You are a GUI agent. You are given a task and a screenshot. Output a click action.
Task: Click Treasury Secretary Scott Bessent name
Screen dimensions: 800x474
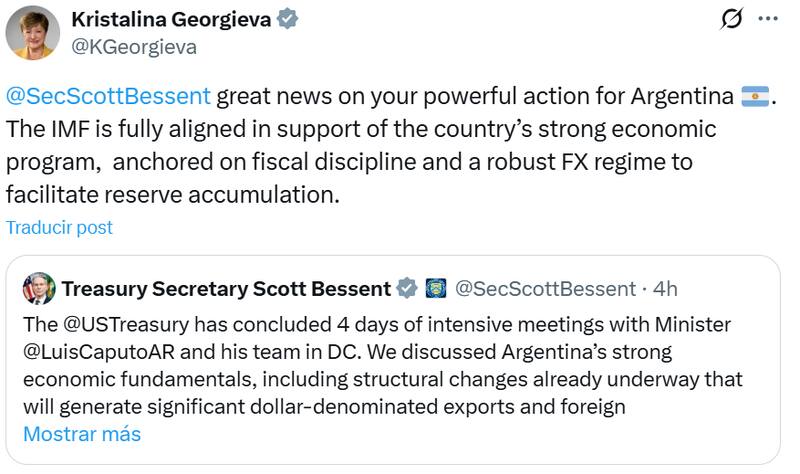[226, 289]
